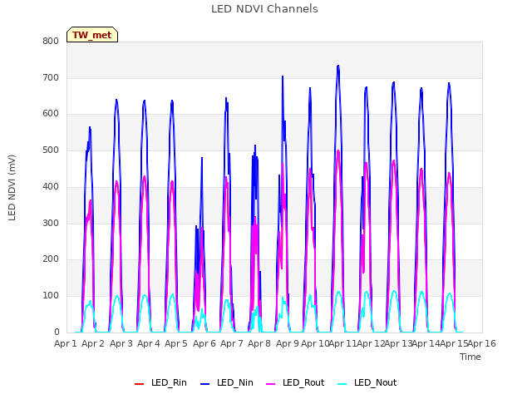Image resolution: width=532 pixels, height=399 pixels.
Task: Toggle the LED_Rout legend entry
Action: pyautogui.click(x=295, y=382)
